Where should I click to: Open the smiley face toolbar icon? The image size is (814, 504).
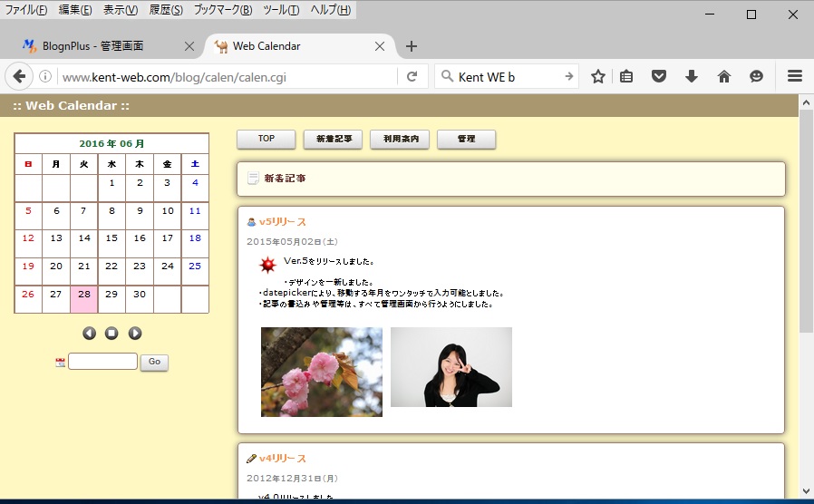tap(756, 77)
